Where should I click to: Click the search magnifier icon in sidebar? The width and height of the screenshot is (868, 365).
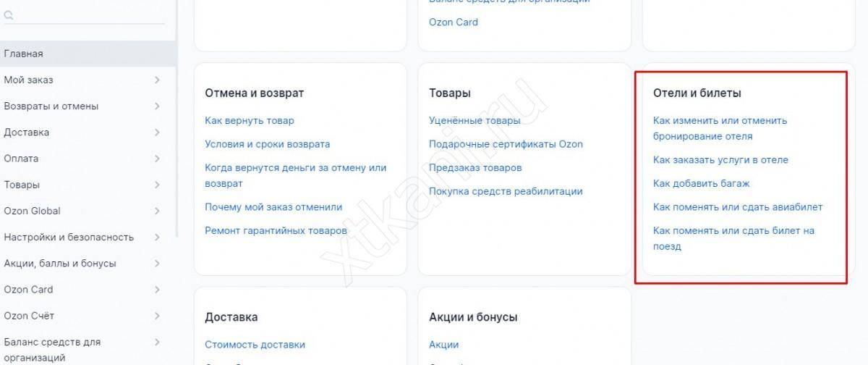pyautogui.click(x=8, y=15)
